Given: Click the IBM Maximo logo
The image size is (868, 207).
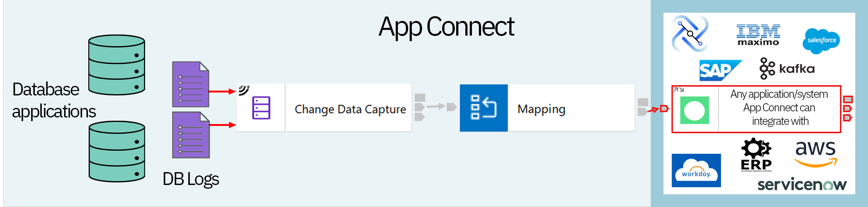Looking at the screenshot, I should [758, 35].
